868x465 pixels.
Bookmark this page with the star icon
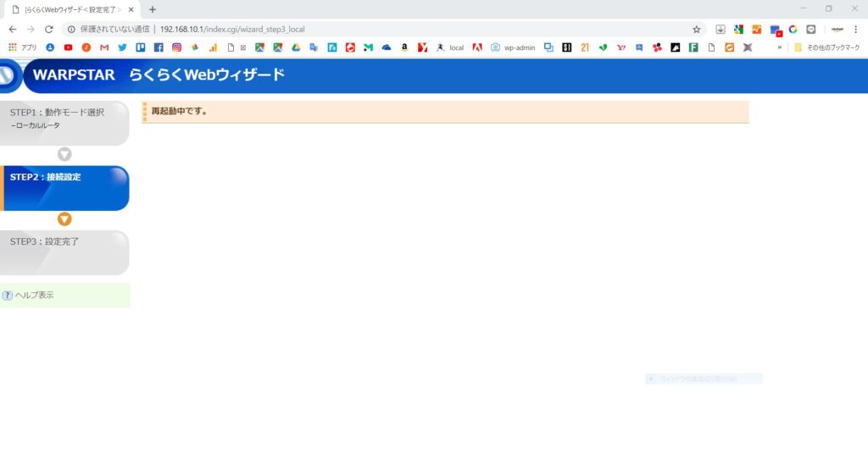697,29
